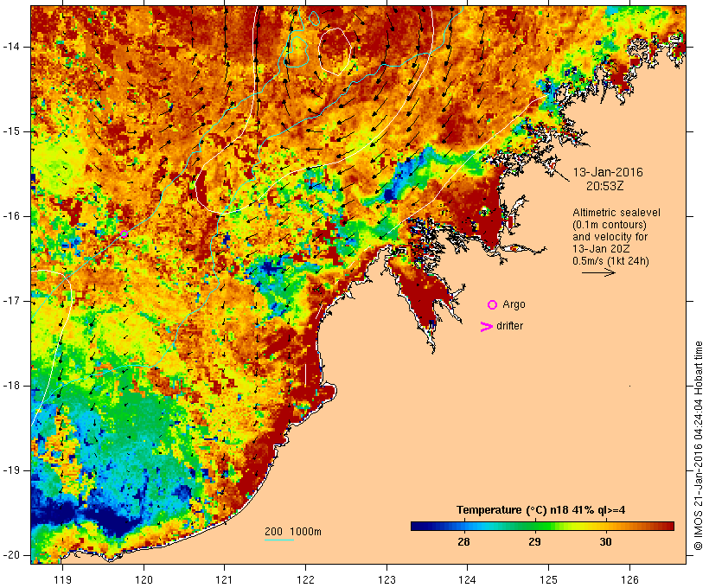Click the 123 longitude axis label

[386, 580]
